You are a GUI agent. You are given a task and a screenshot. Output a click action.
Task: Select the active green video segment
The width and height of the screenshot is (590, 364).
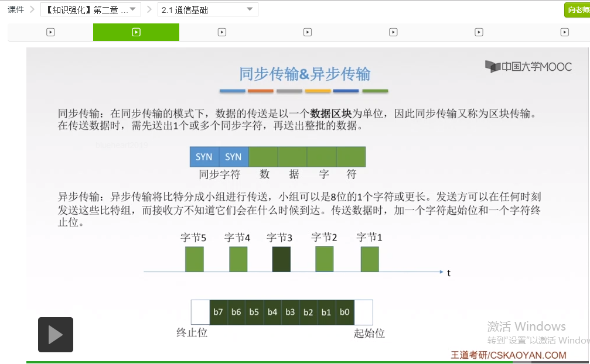pos(136,32)
